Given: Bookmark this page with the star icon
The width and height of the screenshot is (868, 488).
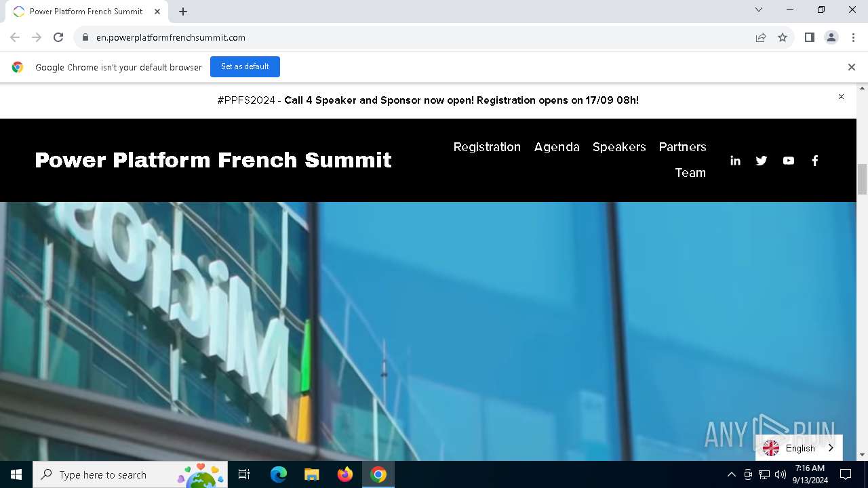Looking at the screenshot, I should pyautogui.click(x=783, y=37).
